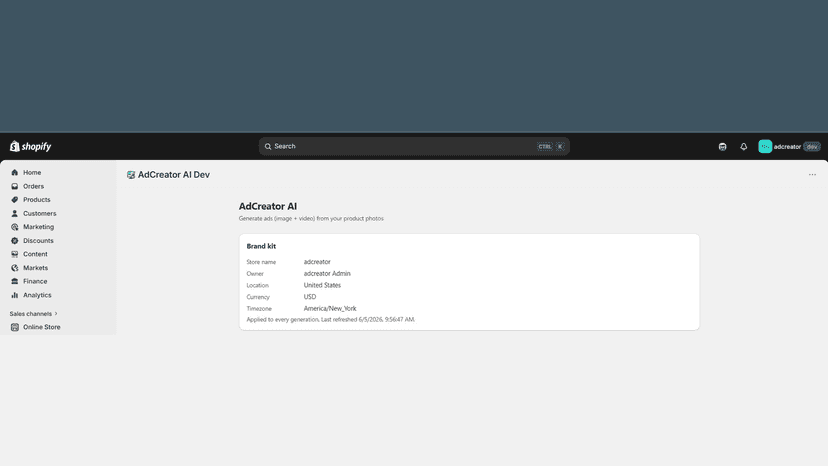
Task: Click the Customers person icon
Action: tap(15, 213)
